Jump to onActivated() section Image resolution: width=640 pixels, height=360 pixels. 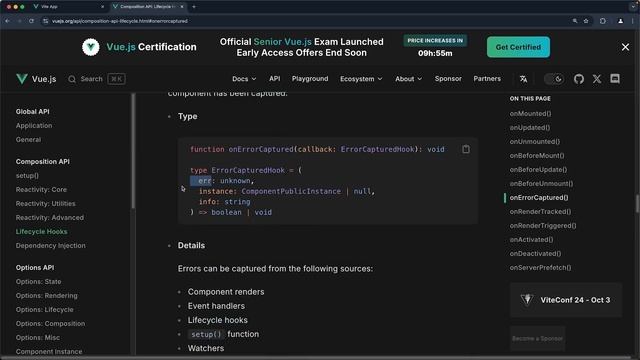coord(531,239)
